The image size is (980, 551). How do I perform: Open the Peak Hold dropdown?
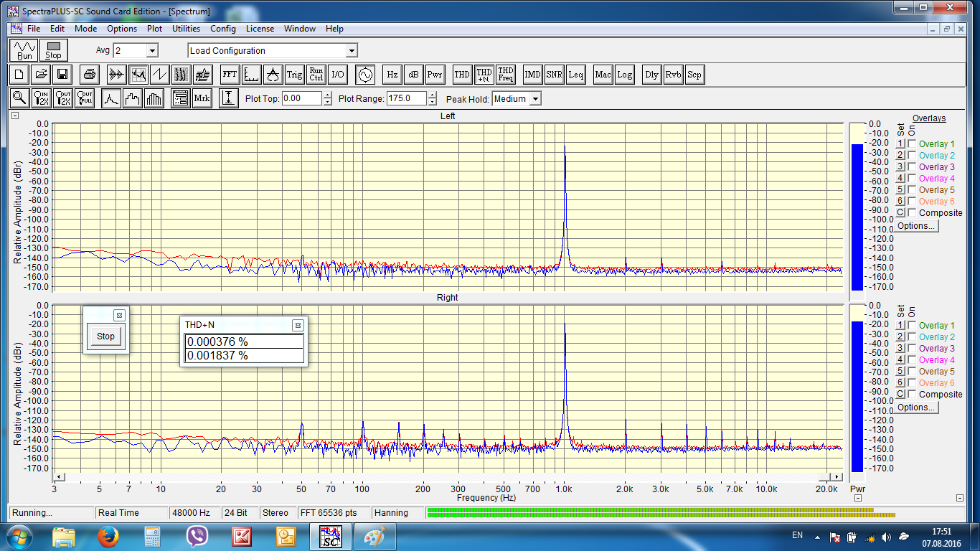534,99
